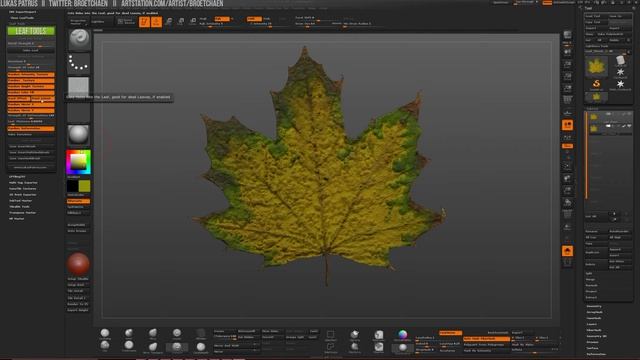Expand the Geometry HD section
The height and width of the screenshot is (360, 640).
click(x=596, y=336)
